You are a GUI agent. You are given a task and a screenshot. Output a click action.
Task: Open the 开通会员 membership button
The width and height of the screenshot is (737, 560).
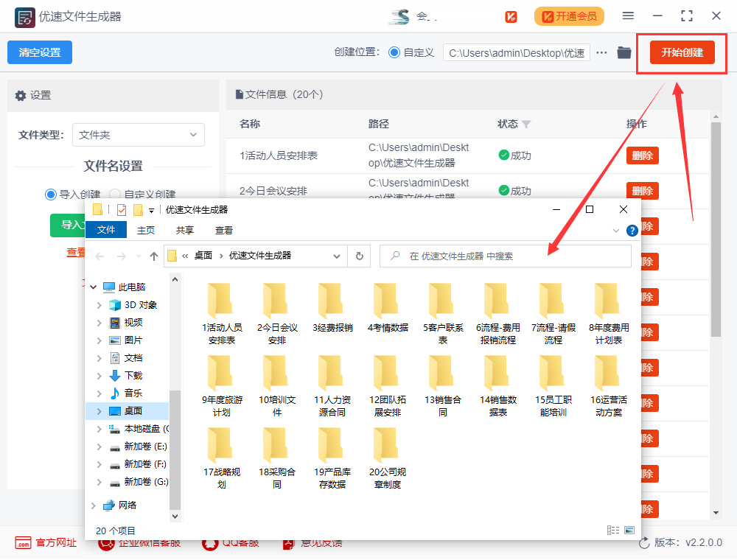coord(569,16)
